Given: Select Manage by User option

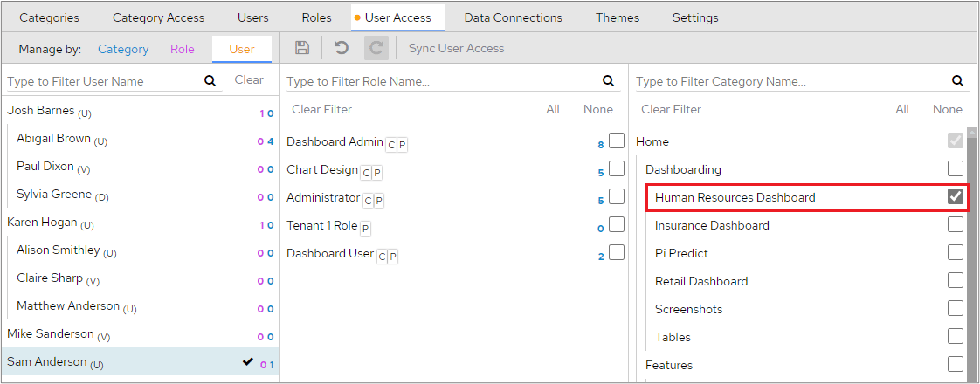Looking at the screenshot, I should click(x=242, y=49).
